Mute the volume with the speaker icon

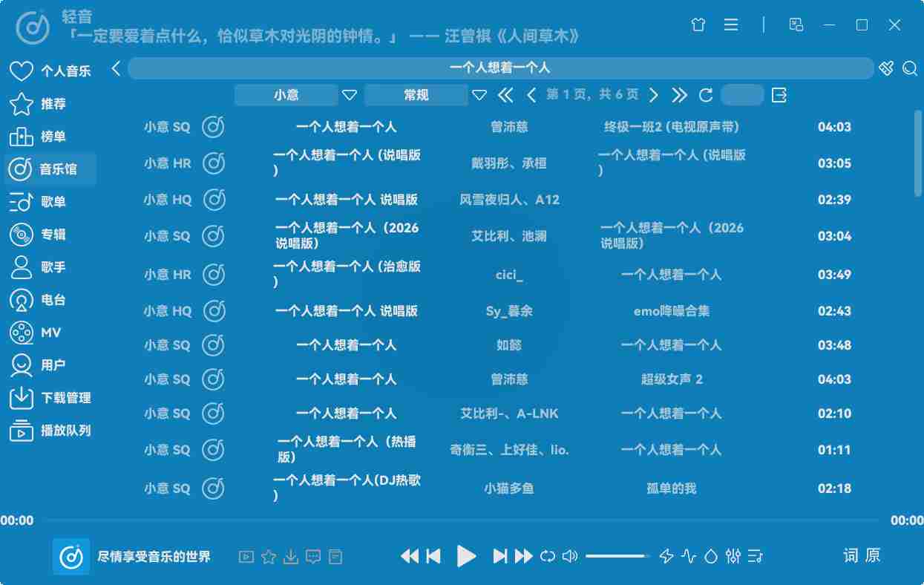[x=569, y=555]
